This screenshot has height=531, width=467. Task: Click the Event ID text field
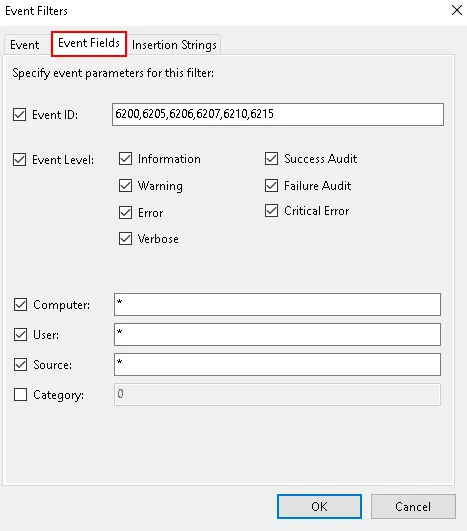click(278, 114)
